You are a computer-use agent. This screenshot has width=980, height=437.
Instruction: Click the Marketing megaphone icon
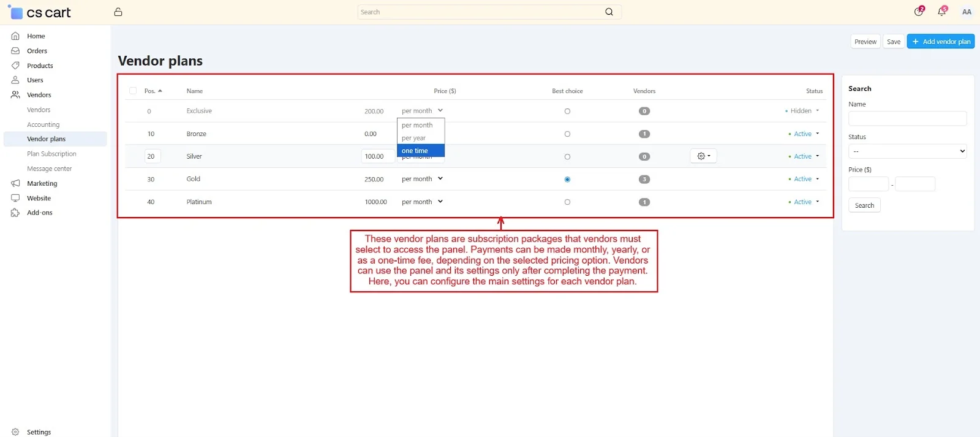[15, 183]
